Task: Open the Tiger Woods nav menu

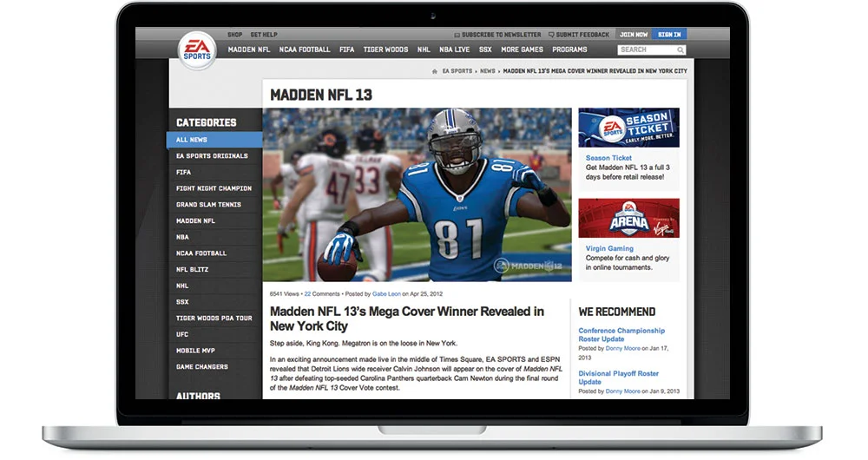Action: coord(385,49)
